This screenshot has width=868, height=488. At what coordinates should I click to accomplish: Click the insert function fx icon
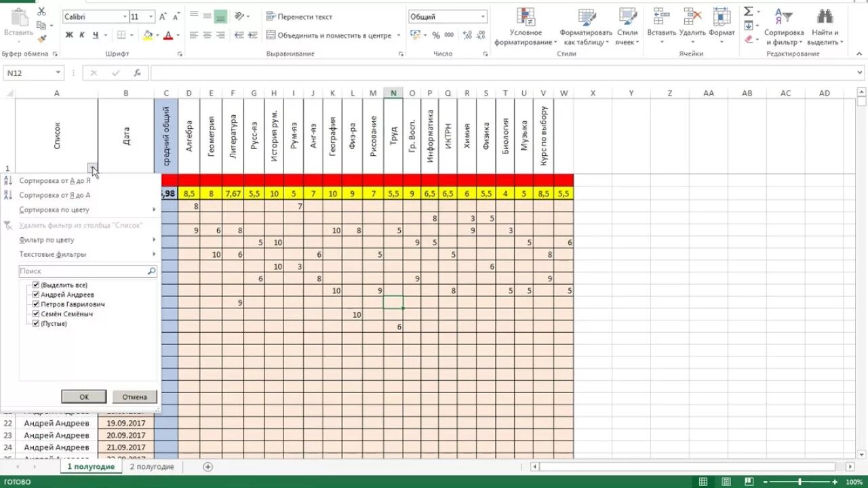pos(137,73)
